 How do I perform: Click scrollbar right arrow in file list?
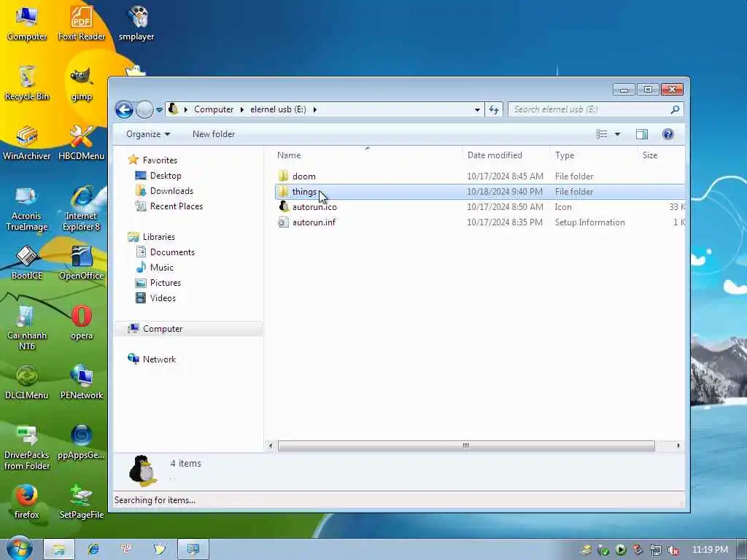click(x=678, y=446)
